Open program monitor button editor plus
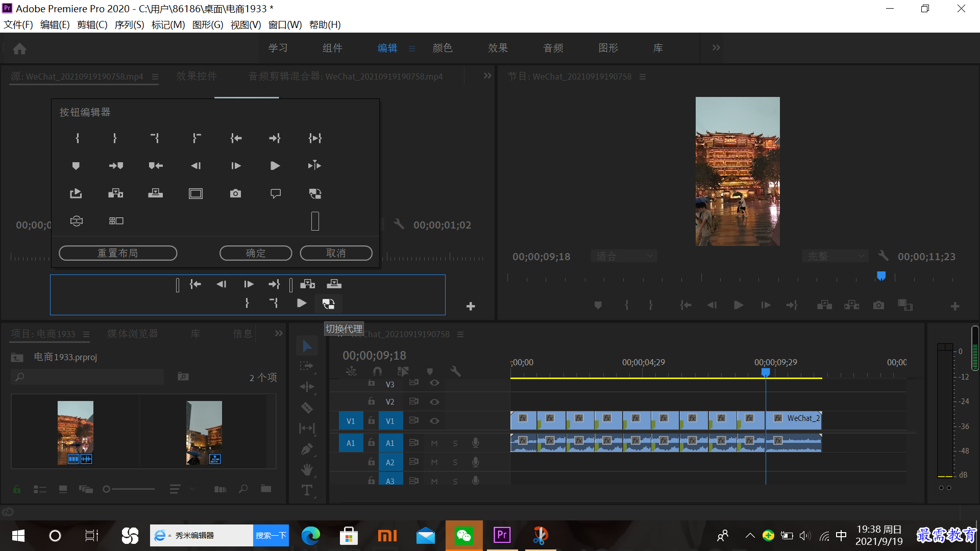The width and height of the screenshot is (980, 551). click(x=955, y=306)
